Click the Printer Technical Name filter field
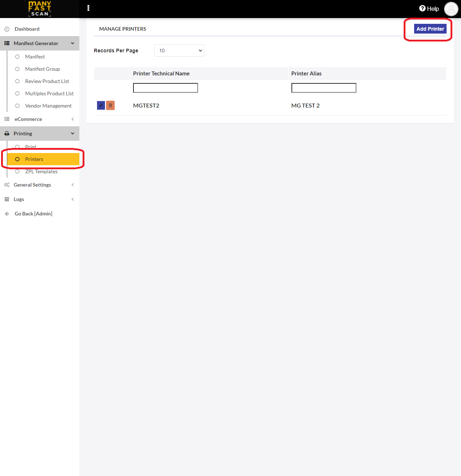This screenshot has height=476, width=461. 166,88
